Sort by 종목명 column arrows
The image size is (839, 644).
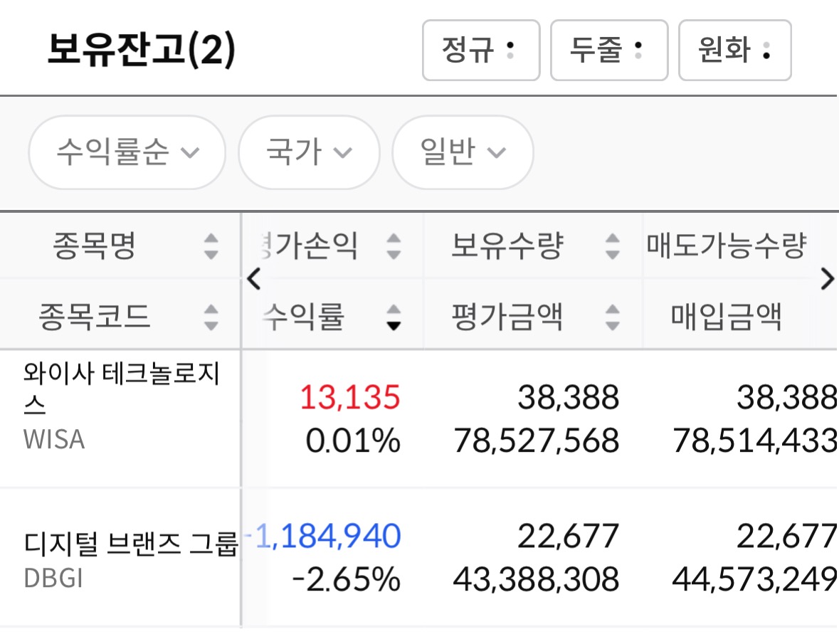[x=211, y=246]
